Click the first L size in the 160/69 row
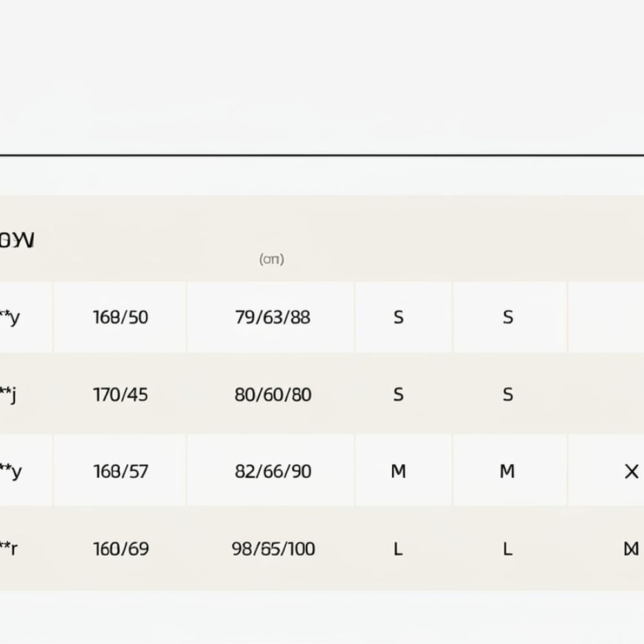Image resolution: width=644 pixels, height=644 pixels. click(398, 549)
